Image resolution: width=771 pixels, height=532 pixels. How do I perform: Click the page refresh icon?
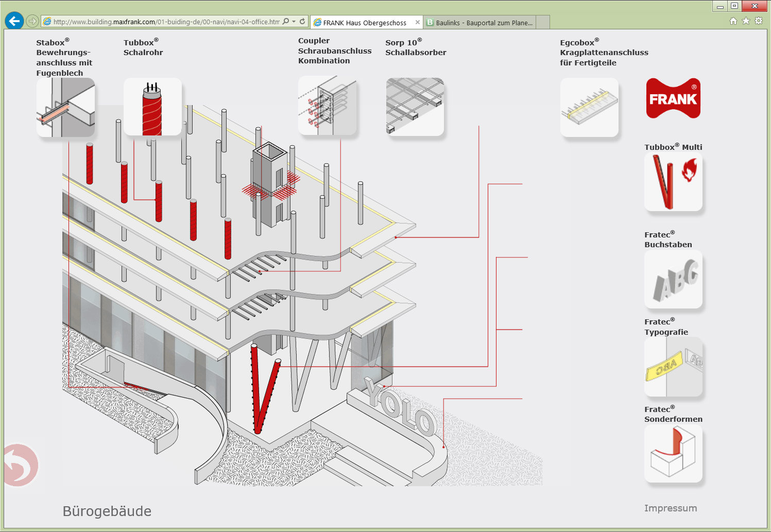(302, 22)
